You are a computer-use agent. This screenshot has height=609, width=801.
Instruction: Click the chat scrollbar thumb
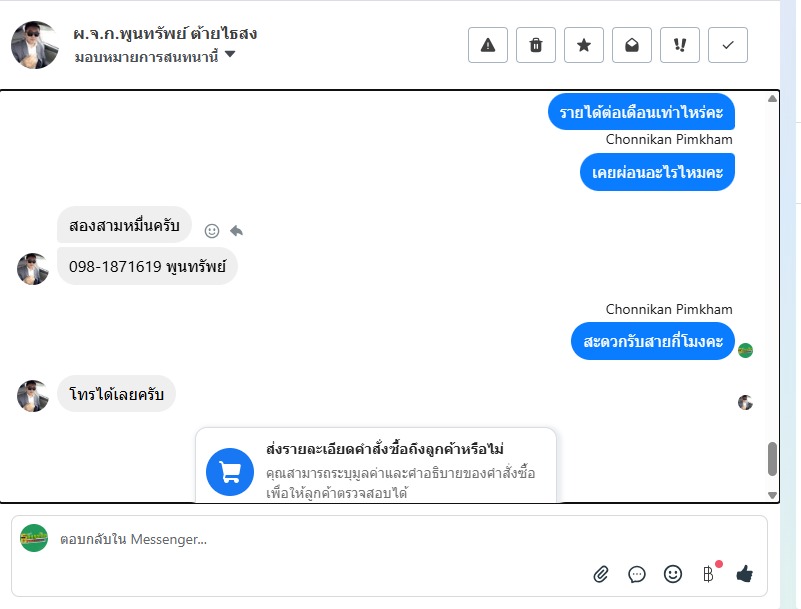[x=772, y=459]
